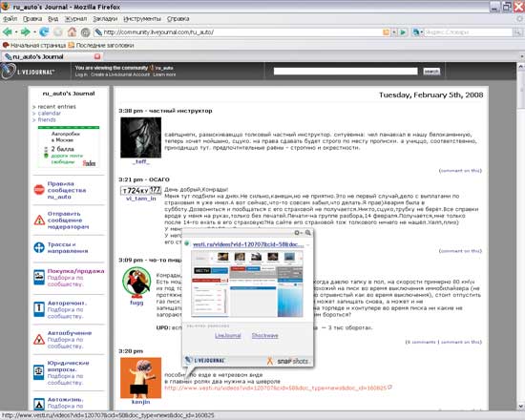Click comment on this under ОСАГО post
This screenshot has width=525, height=420.
click(460, 251)
